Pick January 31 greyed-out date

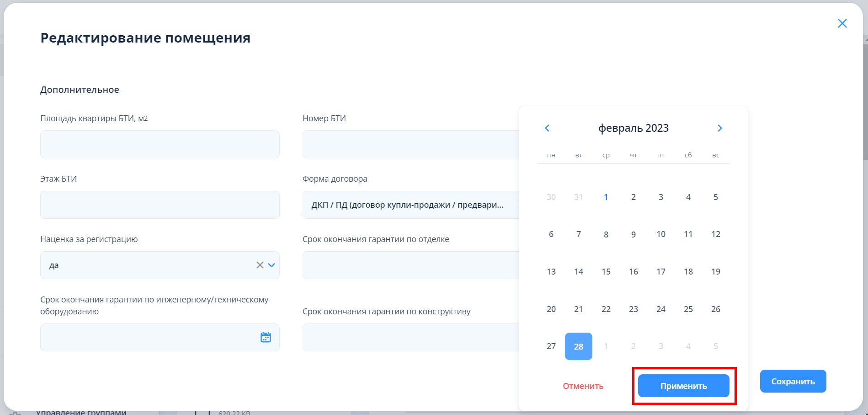[578, 197]
